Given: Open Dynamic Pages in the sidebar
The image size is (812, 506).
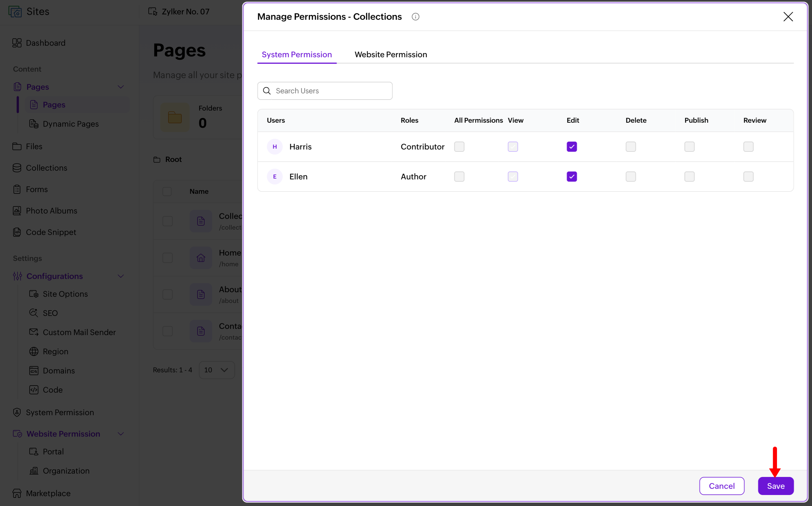Looking at the screenshot, I should pos(64,124).
